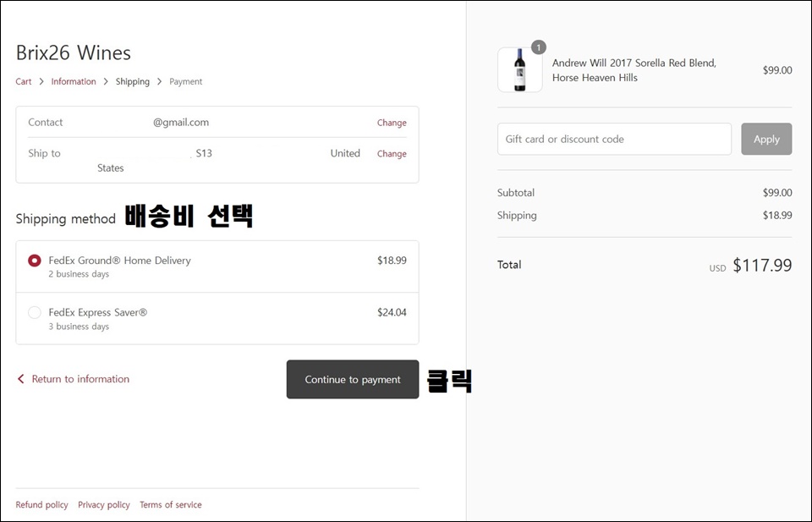
Task: Change the contact email
Action: click(392, 123)
